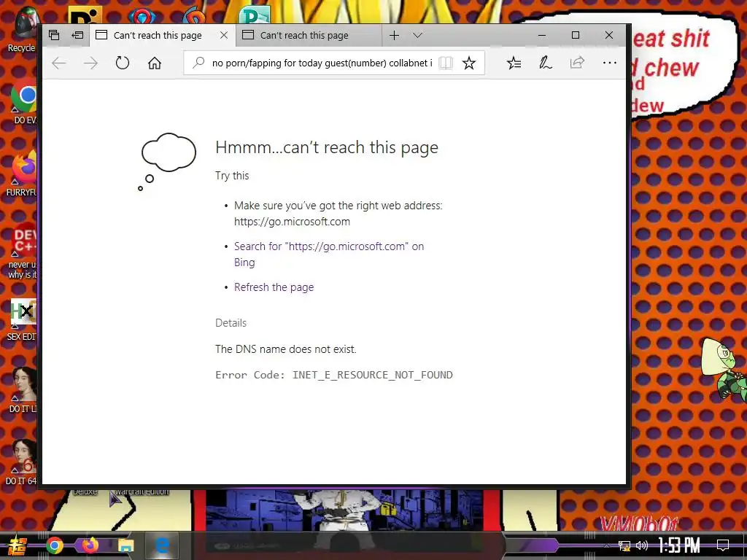The height and width of the screenshot is (560, 747).
Task: Open a new tab with plus button
Action: coord(394,35)
